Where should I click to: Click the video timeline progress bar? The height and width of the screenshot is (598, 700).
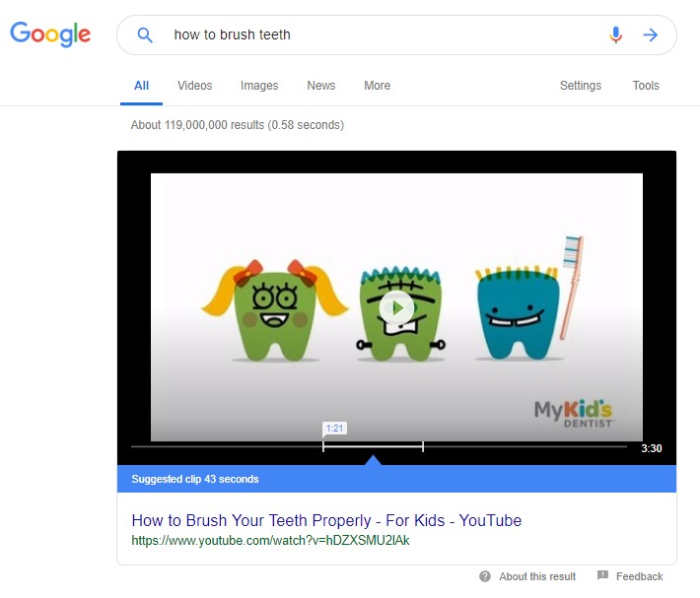coord(379,446)
